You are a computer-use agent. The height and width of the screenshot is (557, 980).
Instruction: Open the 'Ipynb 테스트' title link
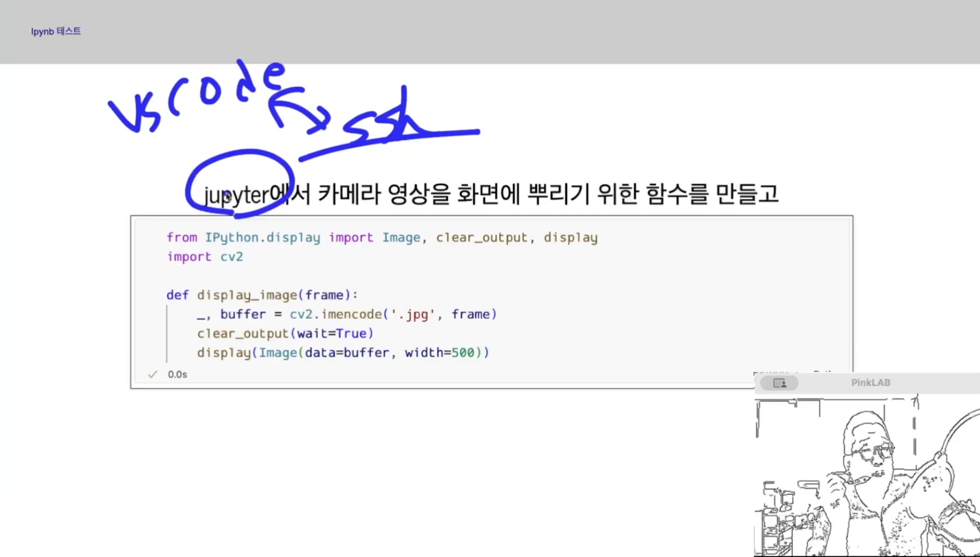coord(55,31)
